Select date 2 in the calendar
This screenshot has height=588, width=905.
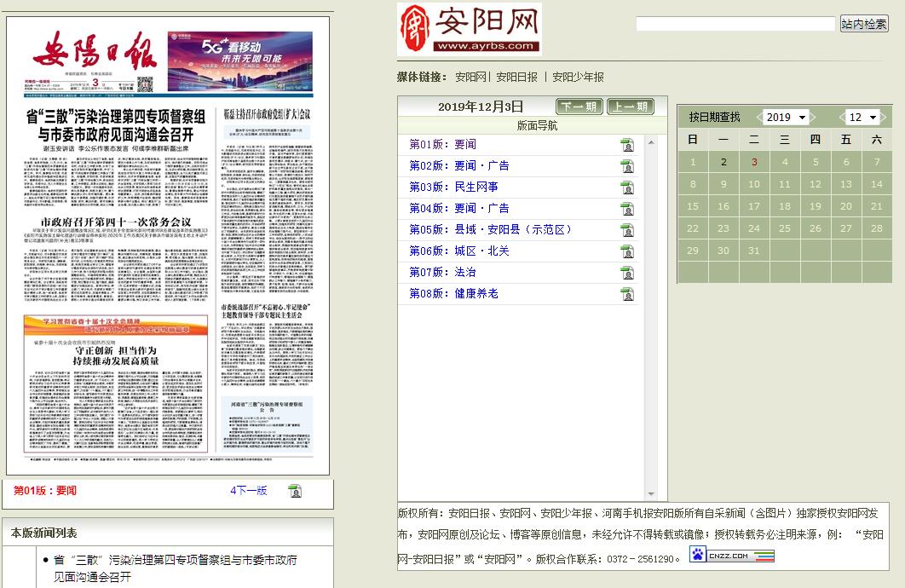click(x=723, y=162)
